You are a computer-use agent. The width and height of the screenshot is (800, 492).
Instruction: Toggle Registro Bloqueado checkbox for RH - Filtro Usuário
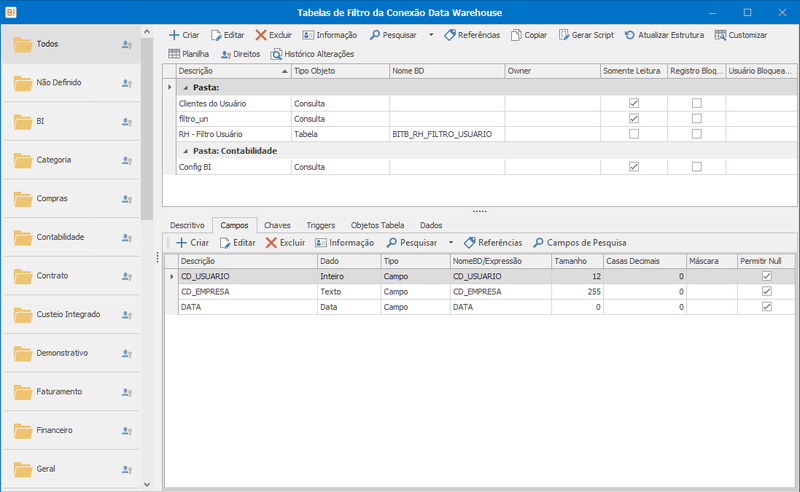[x=696, y=134]
